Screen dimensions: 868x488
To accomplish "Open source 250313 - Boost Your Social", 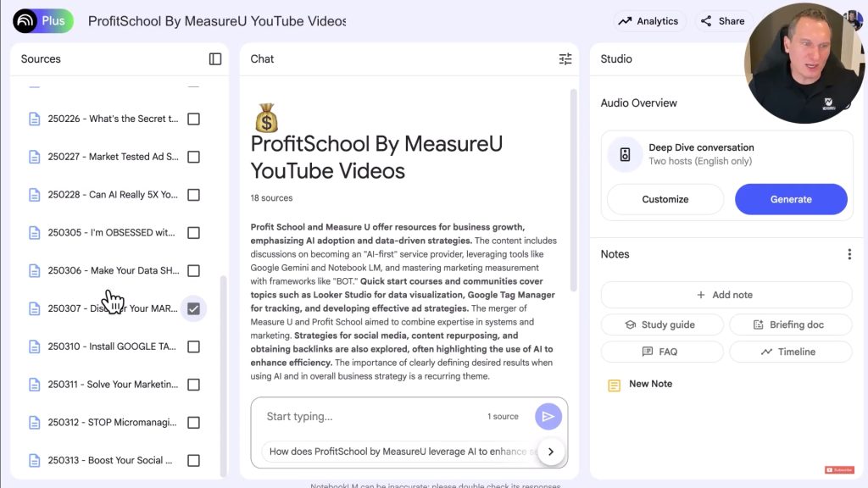I will pos(110,460).
